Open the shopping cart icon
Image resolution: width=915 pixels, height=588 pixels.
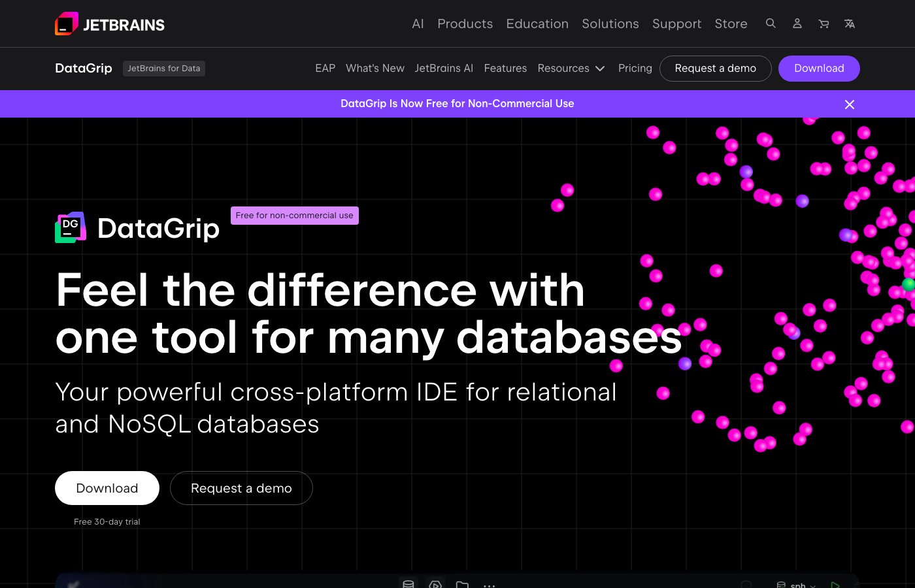(823, 24)
